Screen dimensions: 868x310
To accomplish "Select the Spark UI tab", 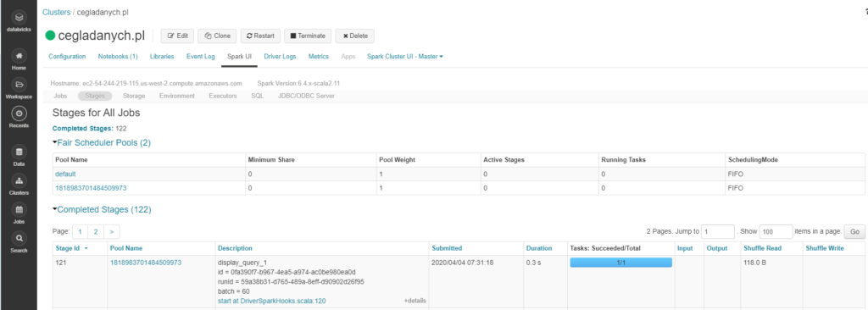I will click(239, 57).
